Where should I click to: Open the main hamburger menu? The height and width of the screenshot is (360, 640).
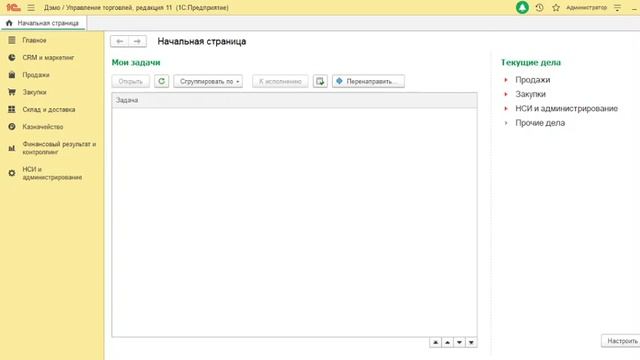pos(31,8)
